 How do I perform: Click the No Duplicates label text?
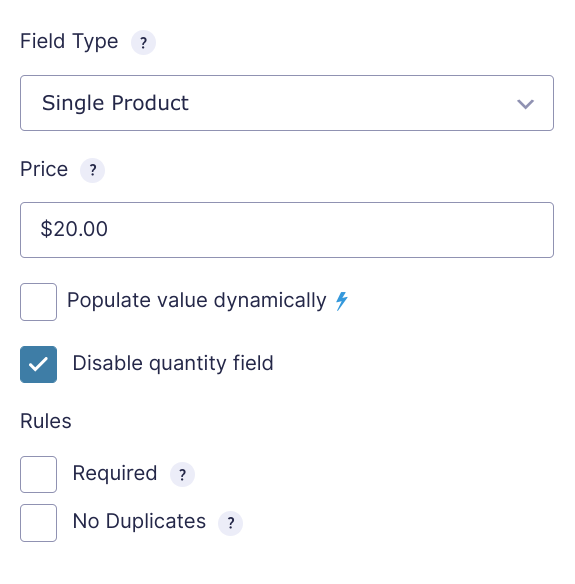[139, 521]
